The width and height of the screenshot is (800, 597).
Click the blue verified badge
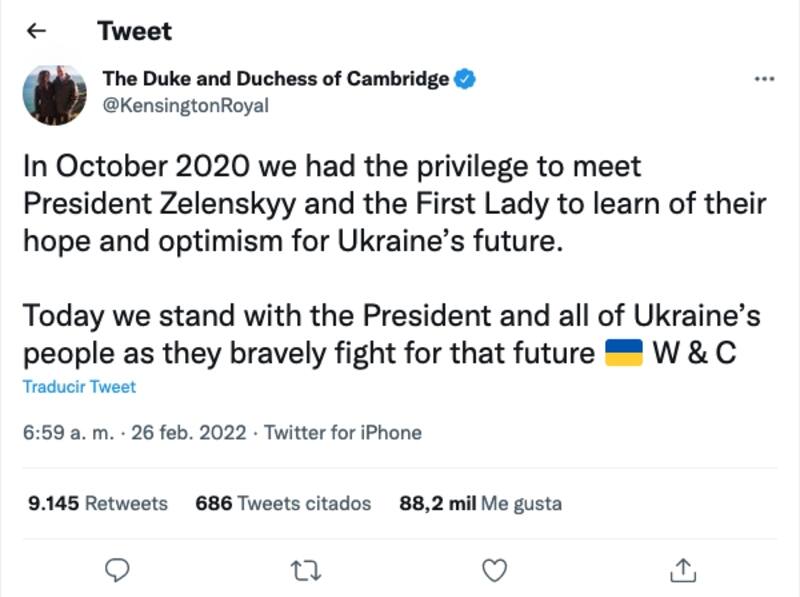click(x=465, y=80)
